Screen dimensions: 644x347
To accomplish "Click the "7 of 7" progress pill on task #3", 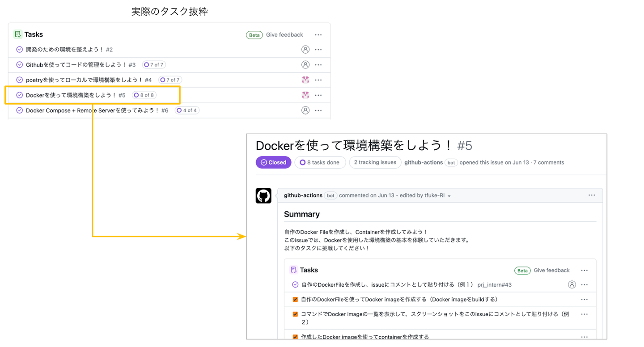I will [154, 65].
